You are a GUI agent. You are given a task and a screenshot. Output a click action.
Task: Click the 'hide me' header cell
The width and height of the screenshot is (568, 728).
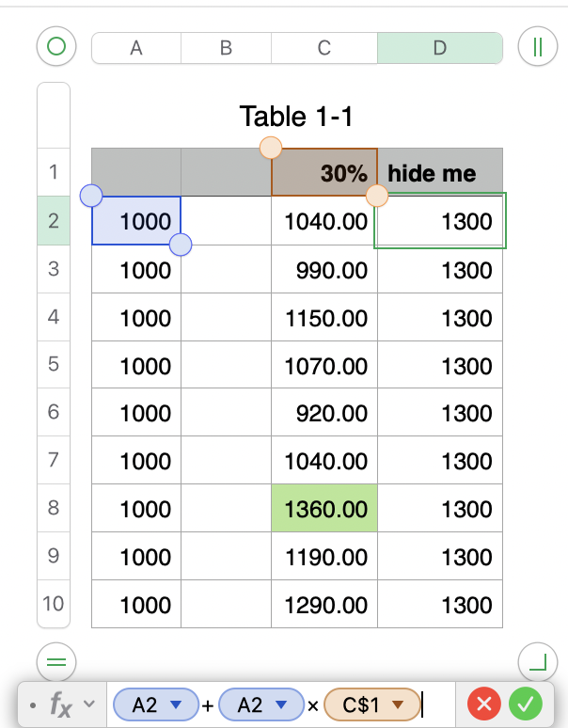pos(440,172)
